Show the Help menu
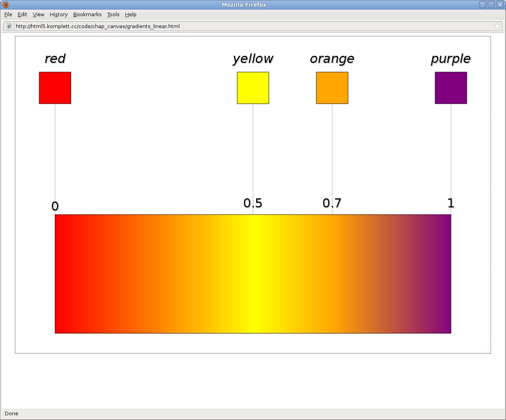The width and height of the screenshot is (506, 420). coord(131,14)
